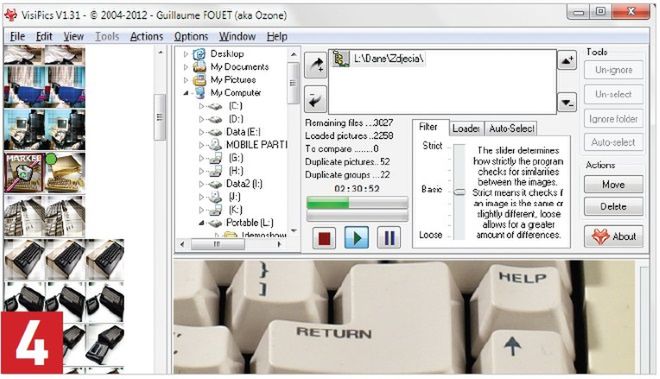The image size is (660, 379).
Task: Click the Ignore folder button
Action: pyautogui.click(x=613, y=119)
